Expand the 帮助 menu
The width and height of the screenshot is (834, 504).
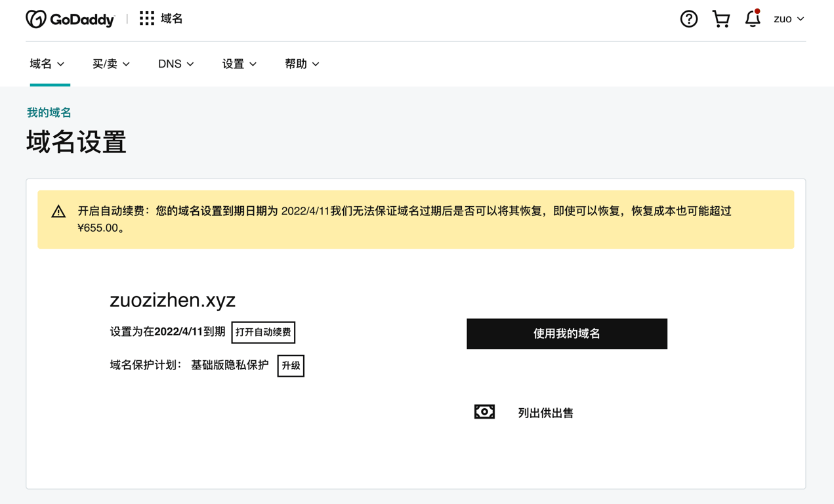(302, 64)
